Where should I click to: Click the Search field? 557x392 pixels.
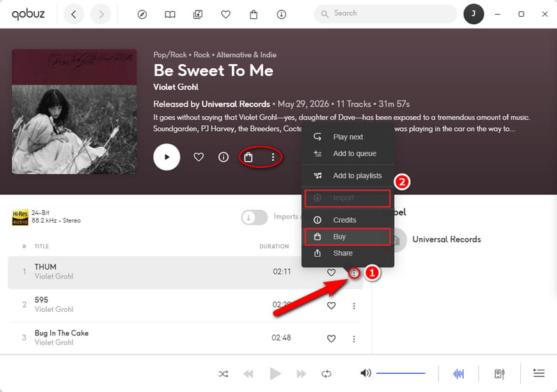coord(386,13)
